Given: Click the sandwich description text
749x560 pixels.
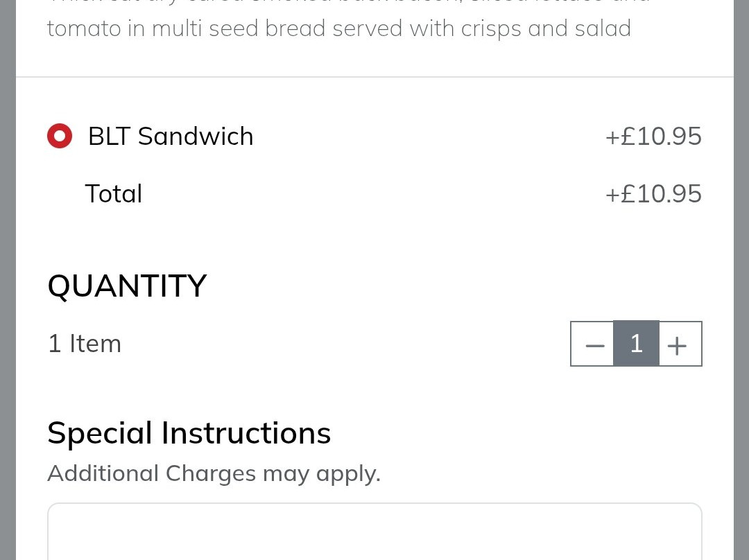Looking at the screenshot, I should (x=338, y=29).
